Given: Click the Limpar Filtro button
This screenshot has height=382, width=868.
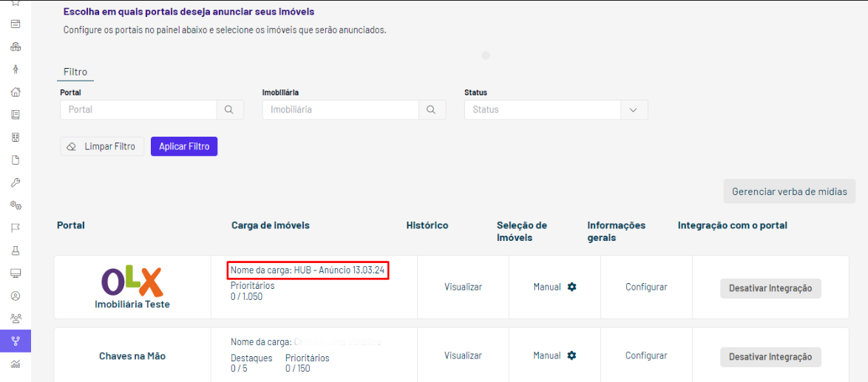Looking at the screenshot, I should tap(102, 146).
